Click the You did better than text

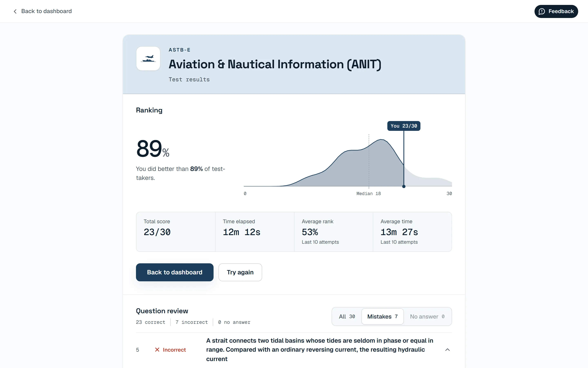pyautogui.click(x=180, y=173)
